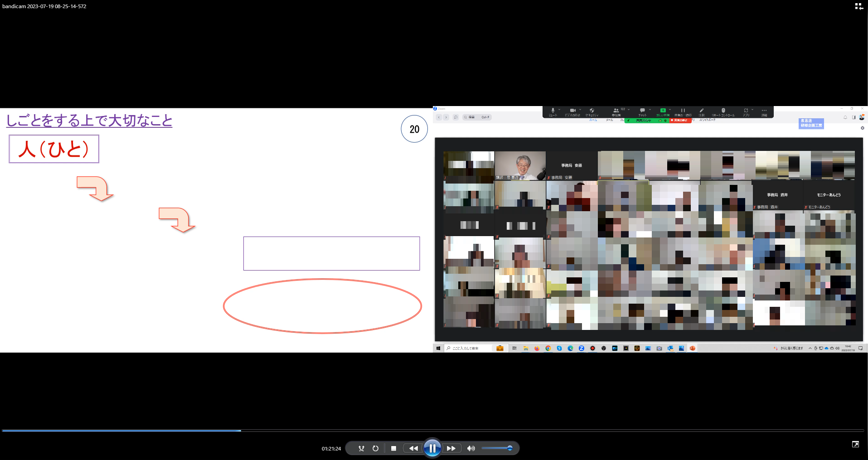Pause the Zoom screen share
868x460 pixels.
point(683,112)
